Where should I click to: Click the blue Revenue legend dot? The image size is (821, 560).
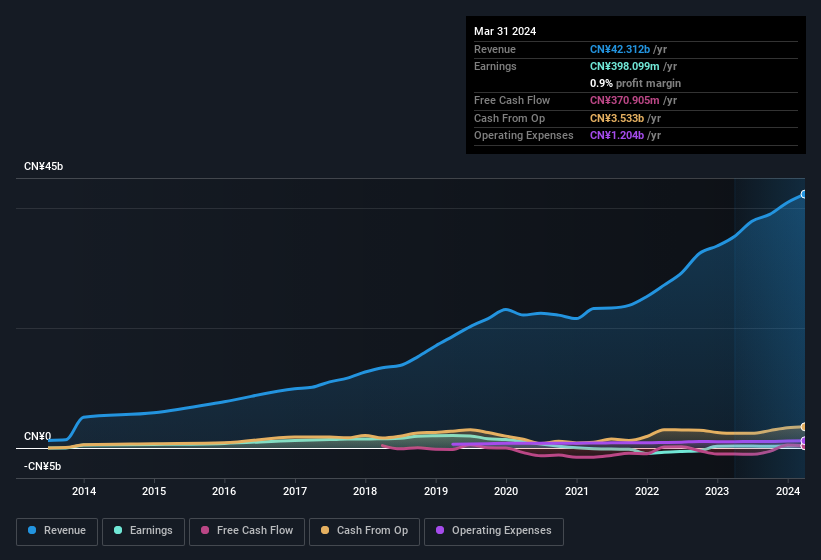pos(32,530)
